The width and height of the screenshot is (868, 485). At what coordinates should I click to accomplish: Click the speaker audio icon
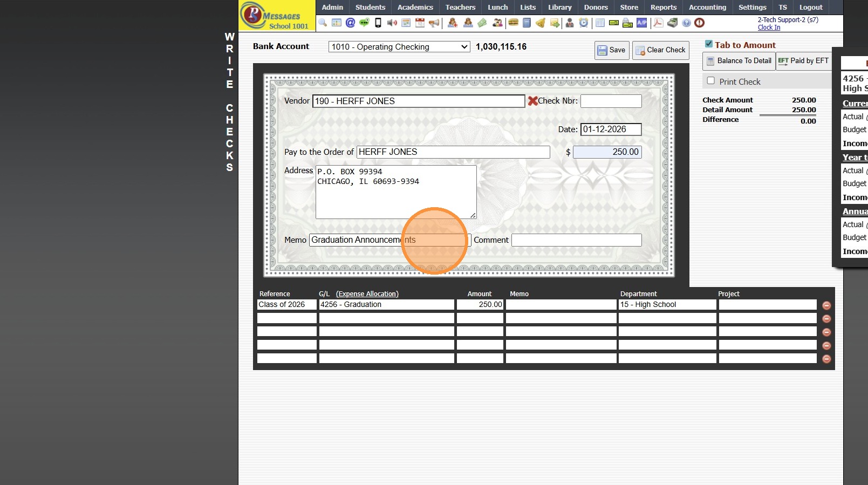[392, 23]
